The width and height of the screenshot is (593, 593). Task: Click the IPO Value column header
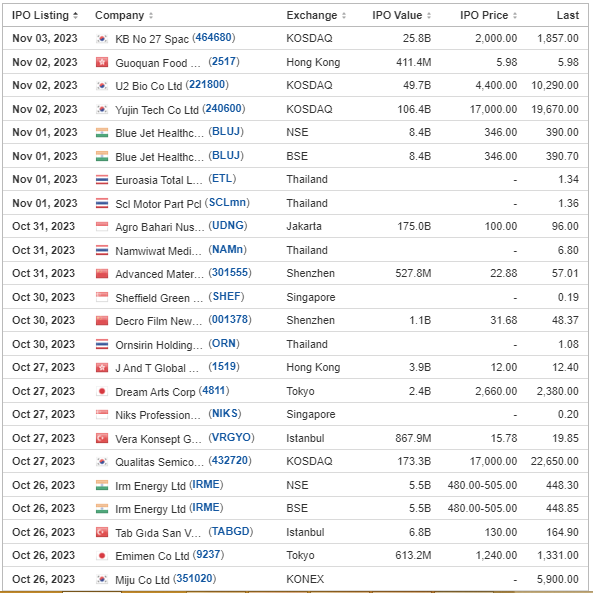click(x=397, y=16)
